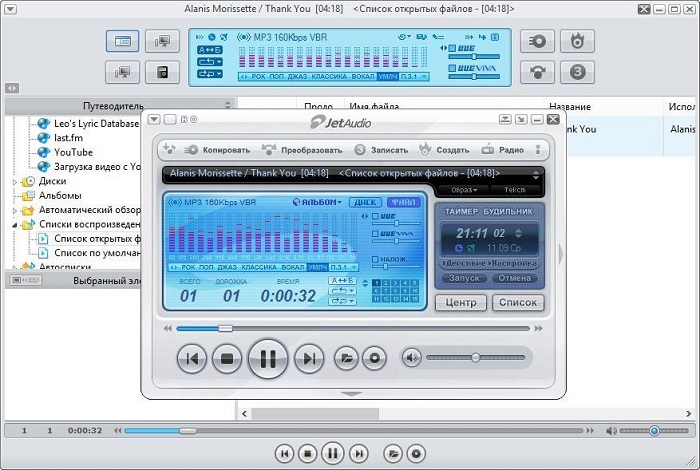700x470 pixels.
Task: Click Pause in the main window bottom bar
Action: click(x=333, y=453)
